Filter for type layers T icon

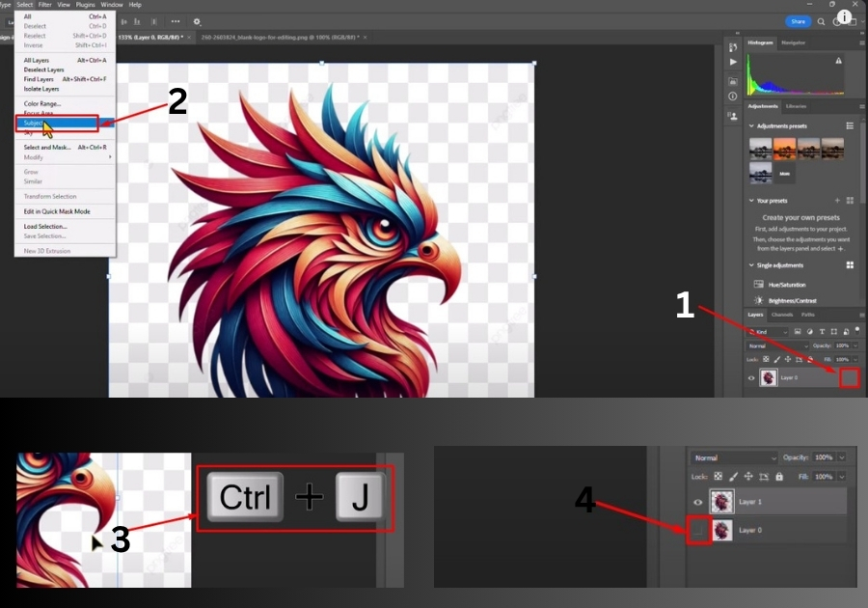click(x=822, y=332)
